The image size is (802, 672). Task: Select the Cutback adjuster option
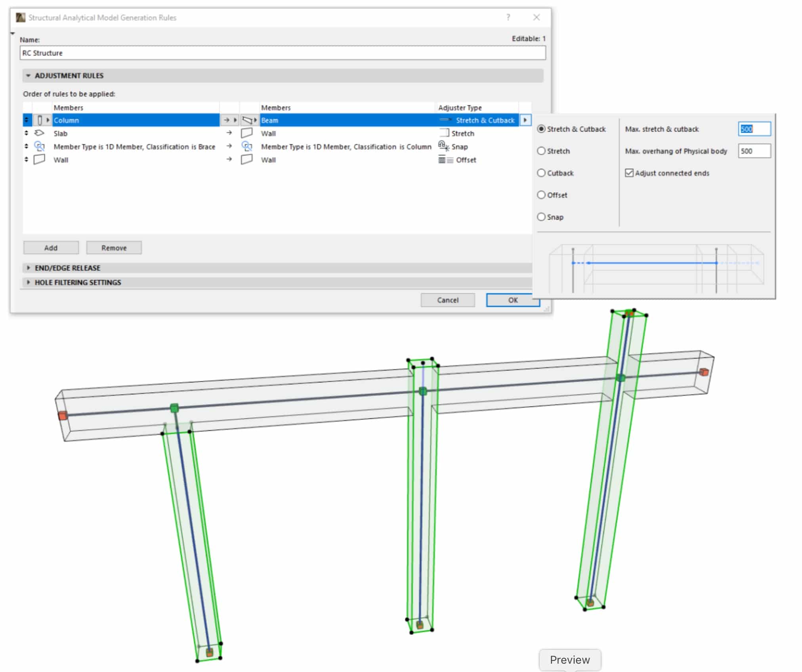pos(541,173)
